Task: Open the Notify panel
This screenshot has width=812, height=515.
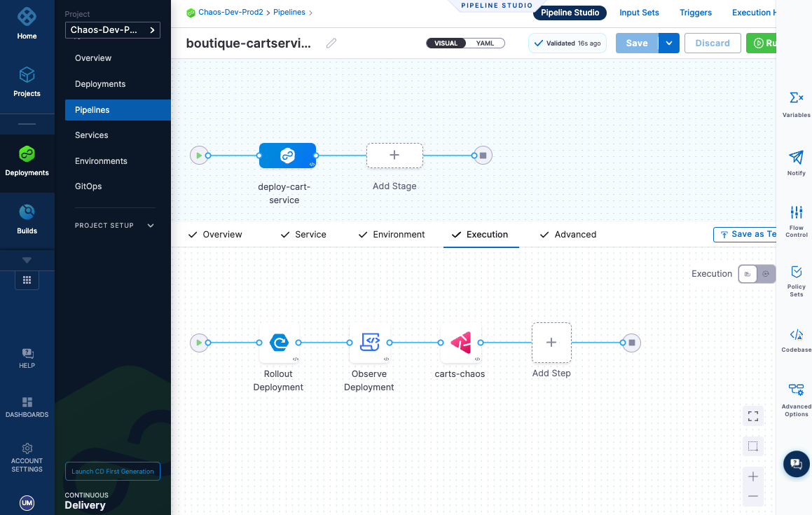Action: [796, 163]
